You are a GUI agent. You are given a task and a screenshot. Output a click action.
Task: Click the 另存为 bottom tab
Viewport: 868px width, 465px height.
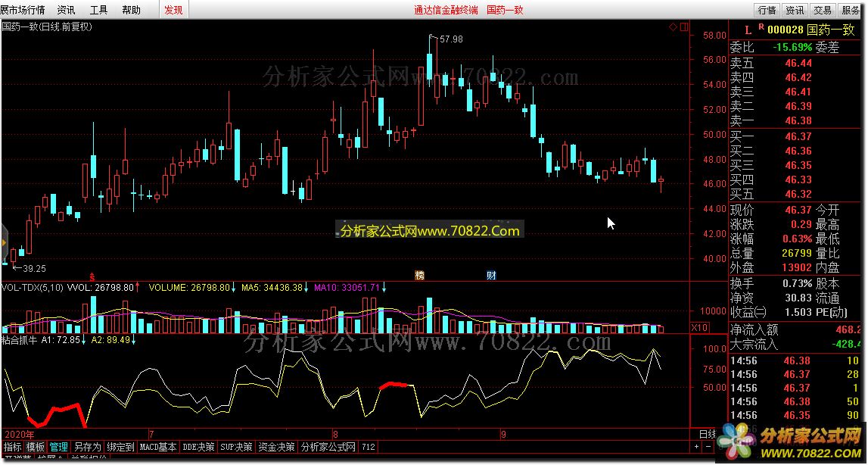click(x=88, y=447)
